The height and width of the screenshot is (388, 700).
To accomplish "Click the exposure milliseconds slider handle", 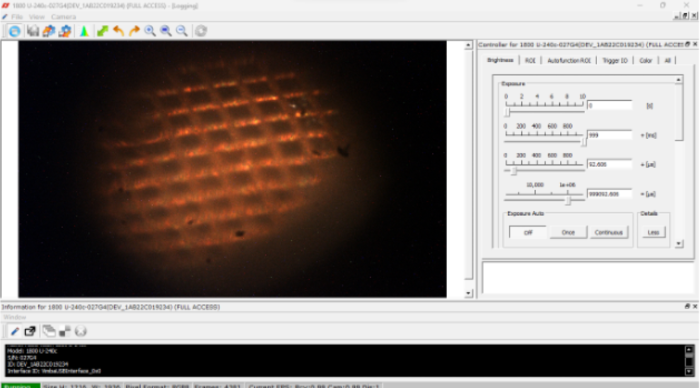I will (x=583, y=142).
